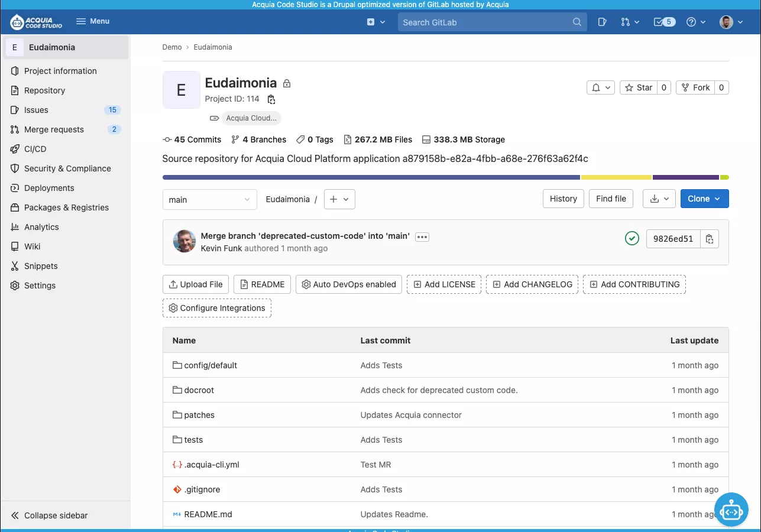Click the Snippets scissors icon
761x532 pixels.
[15, 266]
